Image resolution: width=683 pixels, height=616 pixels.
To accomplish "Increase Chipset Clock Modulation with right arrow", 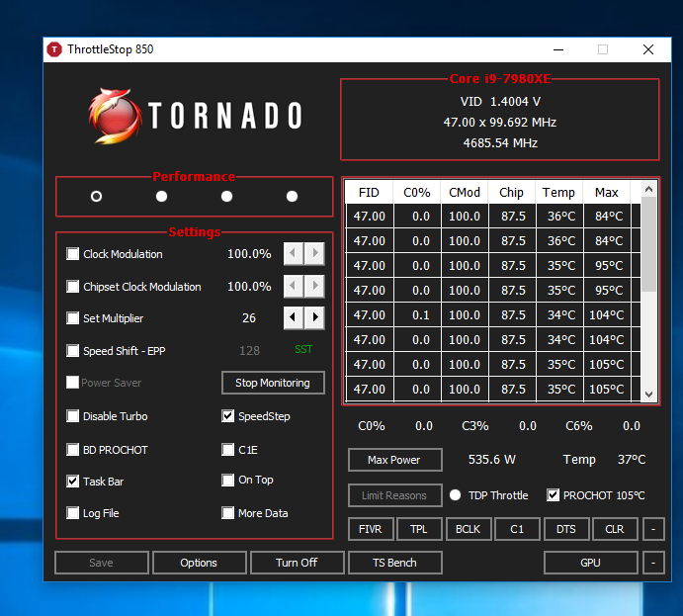I will (314, 286).
